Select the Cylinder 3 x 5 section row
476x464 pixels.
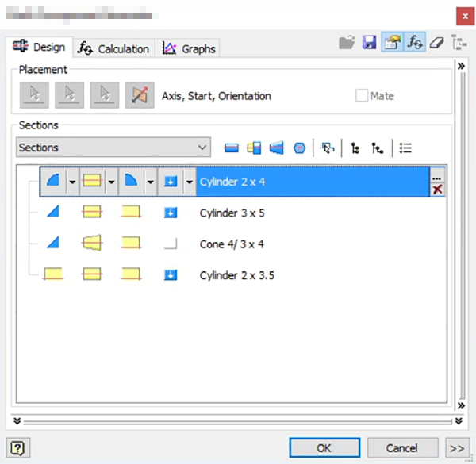[x=232, y=213]
